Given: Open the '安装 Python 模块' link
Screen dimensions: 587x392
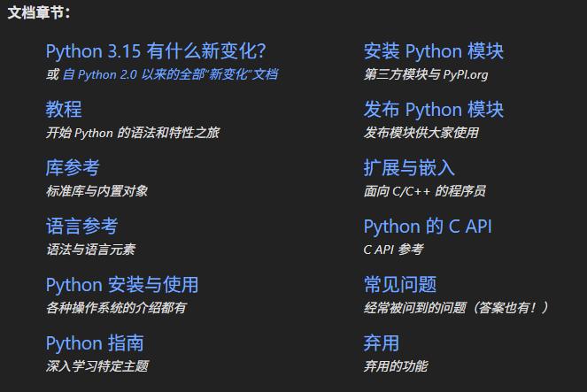Looking at the screenshot, I should tap(434, 51).
